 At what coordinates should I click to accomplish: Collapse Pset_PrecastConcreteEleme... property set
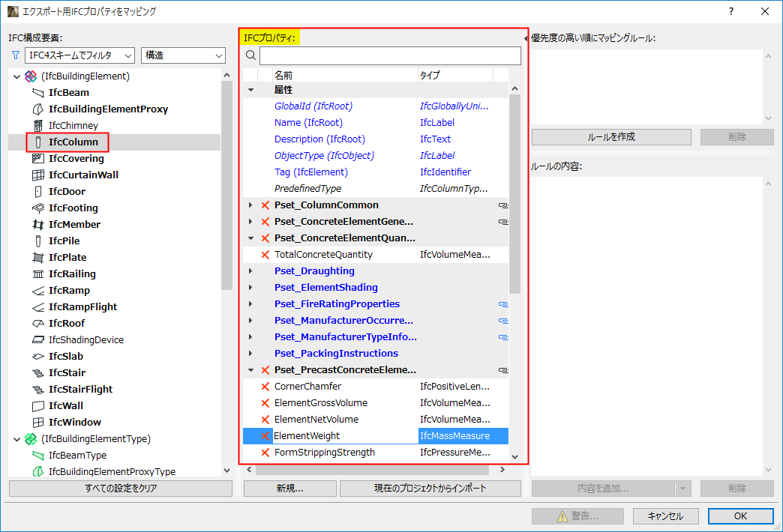click(x=251, y=370)
